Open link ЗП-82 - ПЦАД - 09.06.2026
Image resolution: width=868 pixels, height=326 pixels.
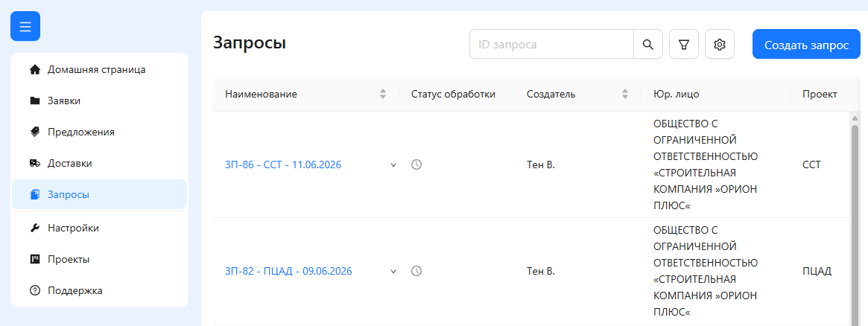[288, 272]
